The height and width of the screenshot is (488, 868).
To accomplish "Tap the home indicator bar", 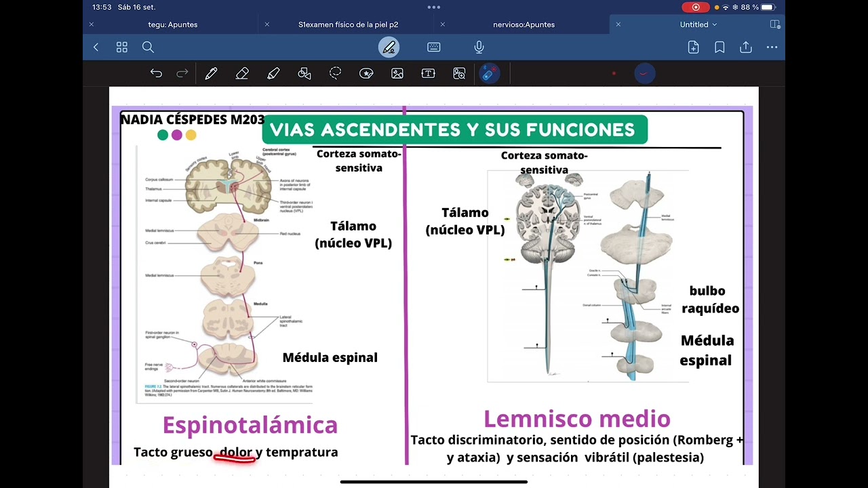I will coord(434,482).
